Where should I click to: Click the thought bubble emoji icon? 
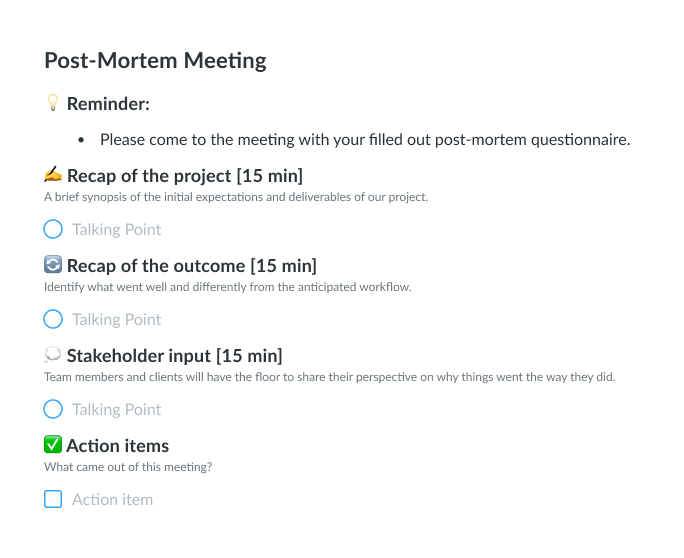[x=53, y=354]
